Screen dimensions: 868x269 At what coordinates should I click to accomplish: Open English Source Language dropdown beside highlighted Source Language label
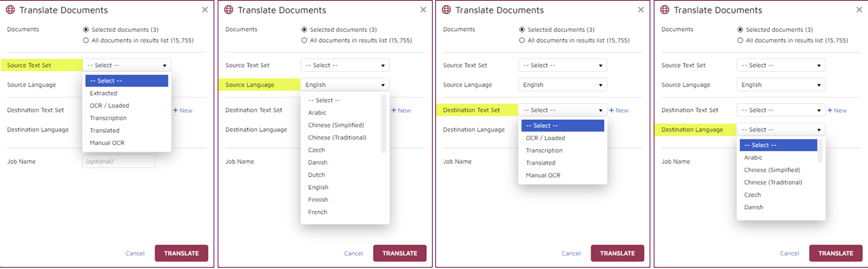pyautogui.click(x=345, y=85)
